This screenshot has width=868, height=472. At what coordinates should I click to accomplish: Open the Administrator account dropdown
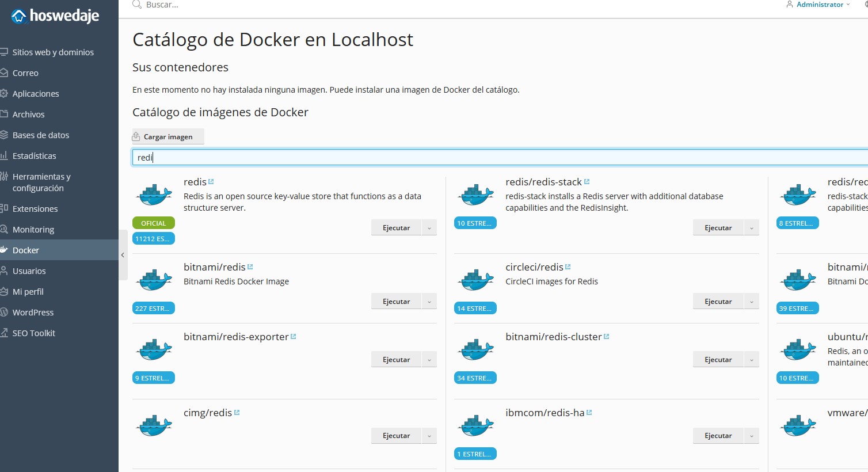818,5
